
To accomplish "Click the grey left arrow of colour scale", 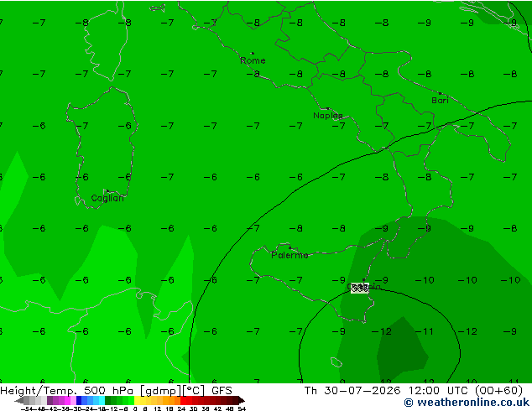I will pos(19,400).
